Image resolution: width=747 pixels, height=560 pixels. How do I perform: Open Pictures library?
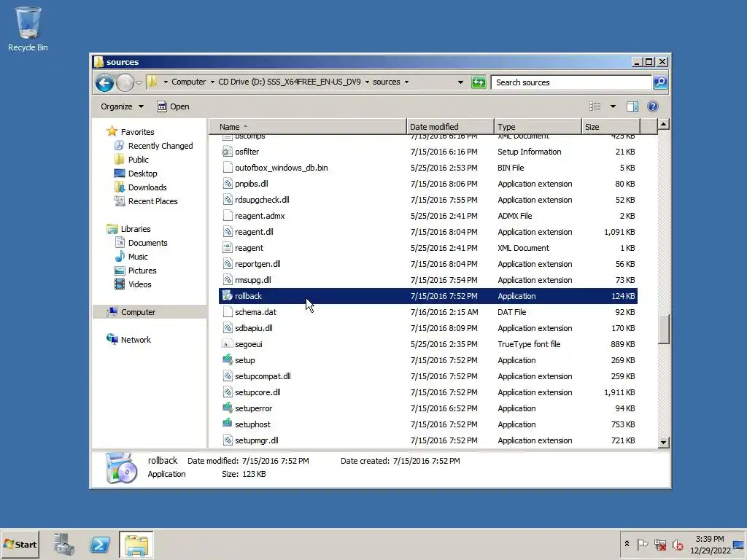(x=142, y=271)
